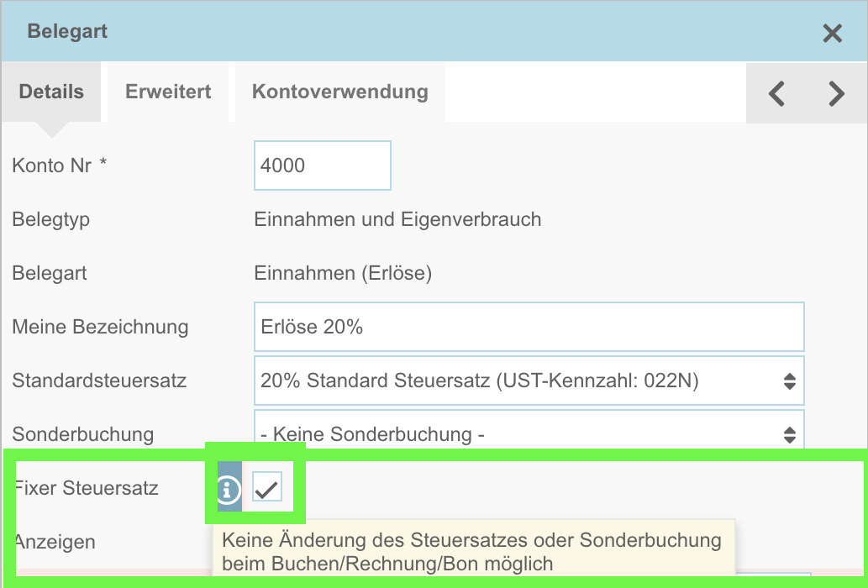Open the Kontoverwendung tab
868x588 pixels.
point(340,92)
